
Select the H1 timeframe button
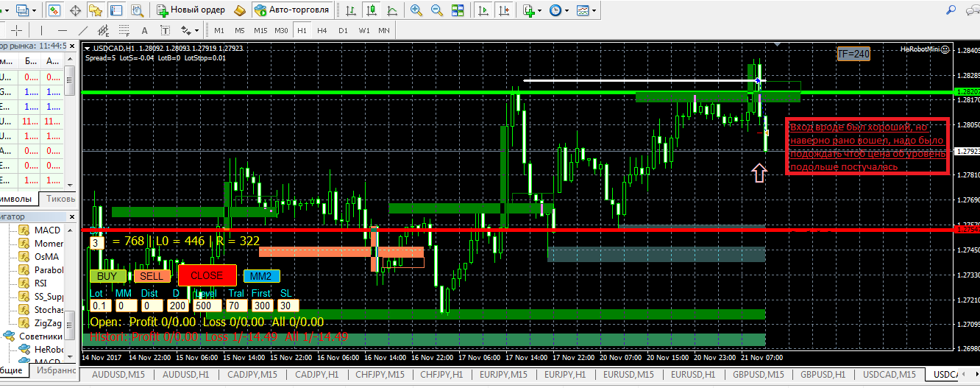[x=302, y=30]
